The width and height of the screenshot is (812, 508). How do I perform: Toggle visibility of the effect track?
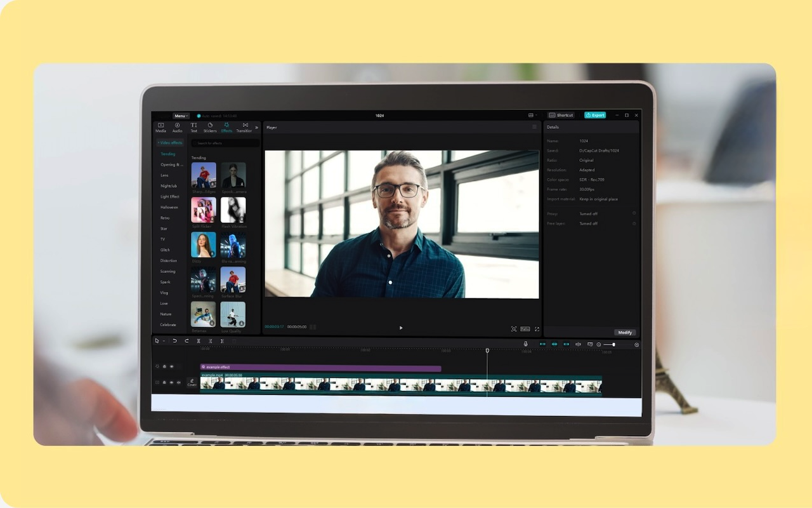click(x=171, y=366)
